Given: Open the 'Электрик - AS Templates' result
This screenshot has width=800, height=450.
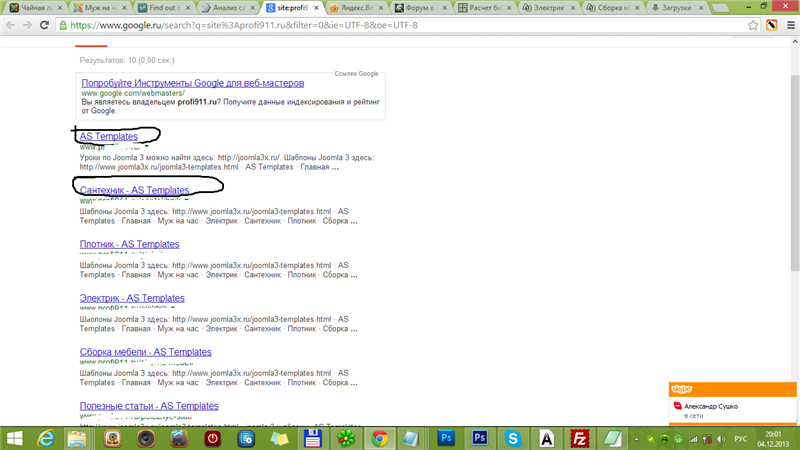Looking at the screenshot, I should (132, 298).
